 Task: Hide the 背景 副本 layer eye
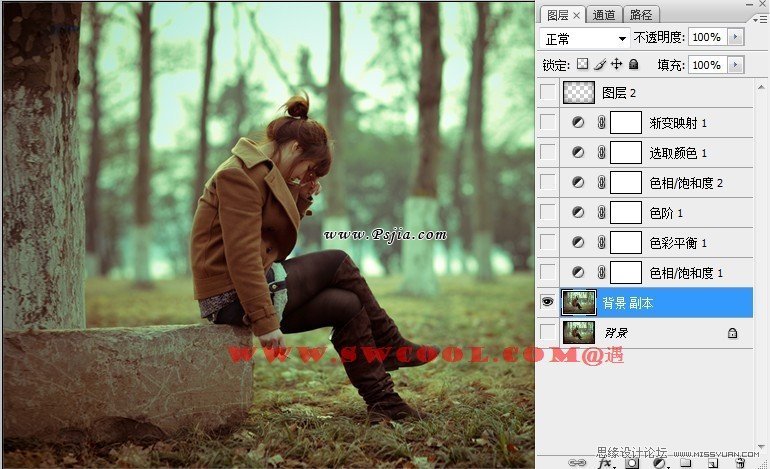[548, 302]
